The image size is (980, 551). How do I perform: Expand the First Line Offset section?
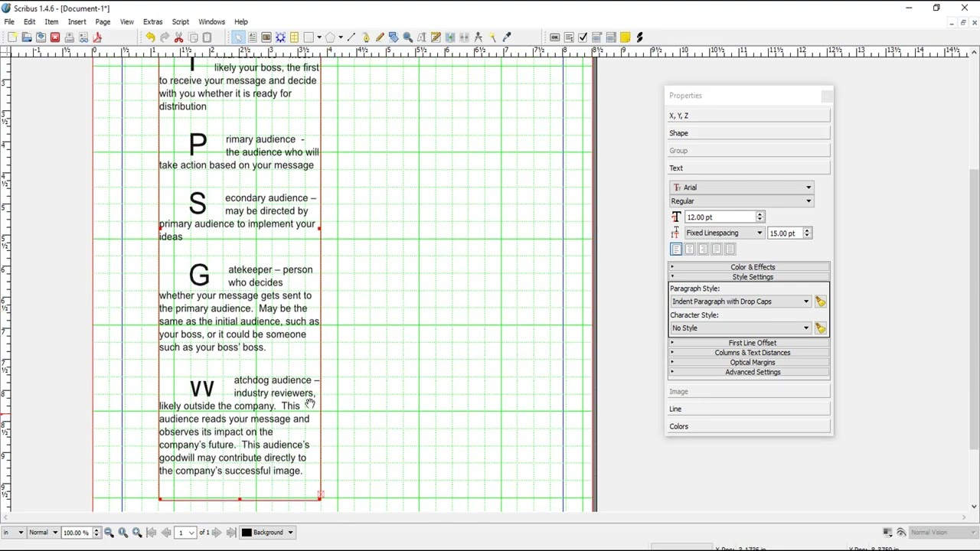pyautogui.click(x=749, y=343)
